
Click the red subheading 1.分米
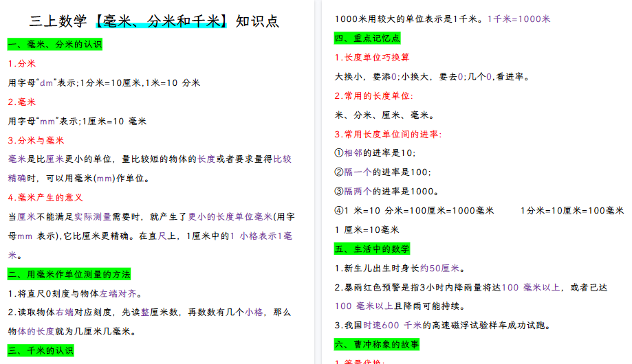point(22,64)
